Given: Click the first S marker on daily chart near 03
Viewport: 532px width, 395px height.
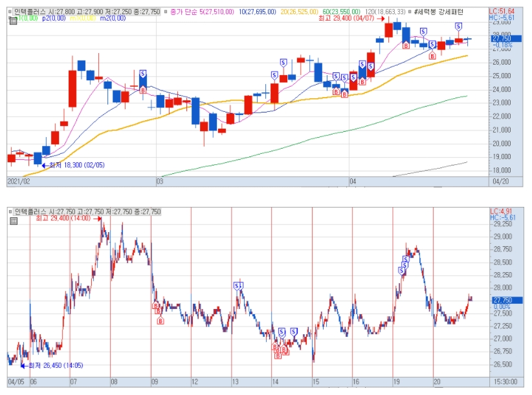Looking at the screenshot, I should coord(142,73).
